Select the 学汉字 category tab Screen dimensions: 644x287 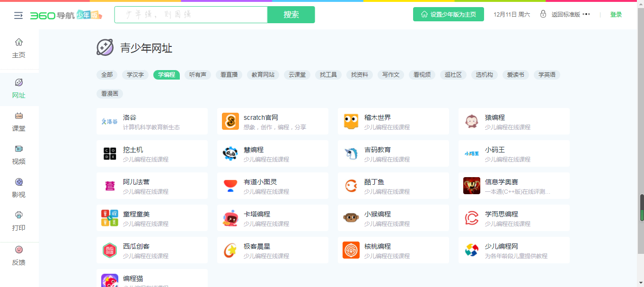pos(135,75)
